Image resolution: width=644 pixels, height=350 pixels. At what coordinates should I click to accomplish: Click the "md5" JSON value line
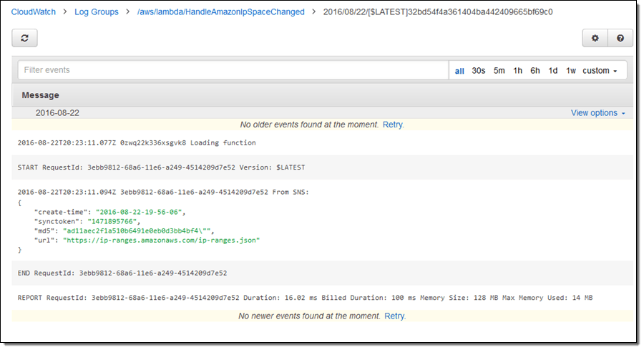(x=124, y=231)
